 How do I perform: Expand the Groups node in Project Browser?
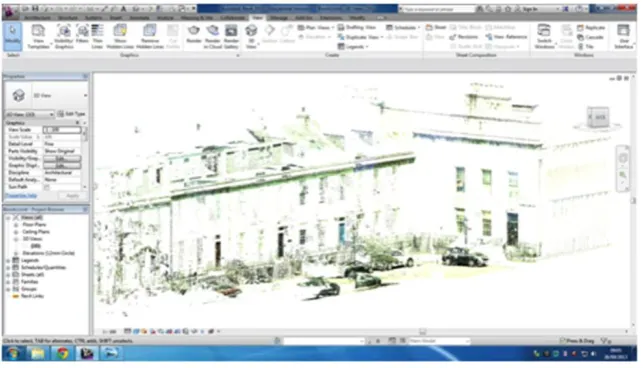[8, 289]
